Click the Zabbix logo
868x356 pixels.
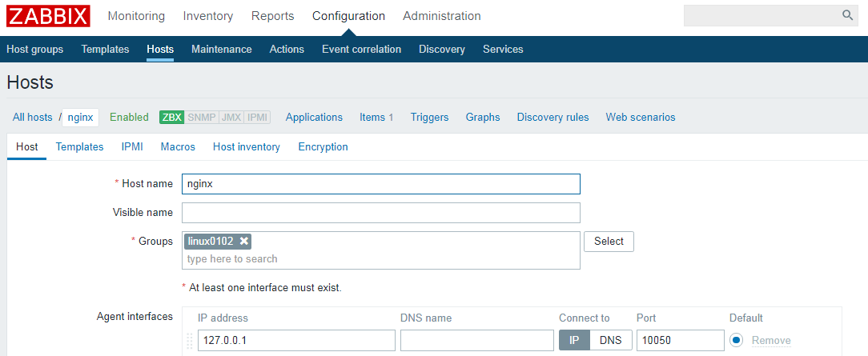[49, 16]
